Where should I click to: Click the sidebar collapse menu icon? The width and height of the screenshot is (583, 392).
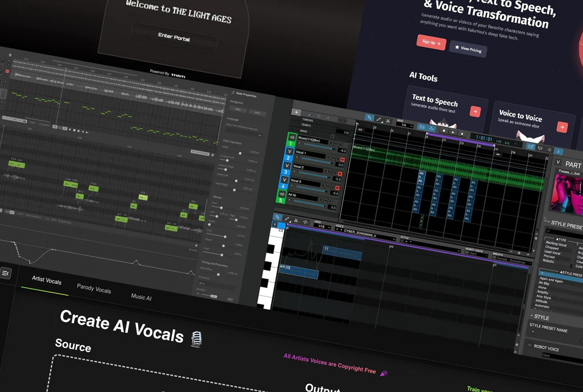point(6,273)
